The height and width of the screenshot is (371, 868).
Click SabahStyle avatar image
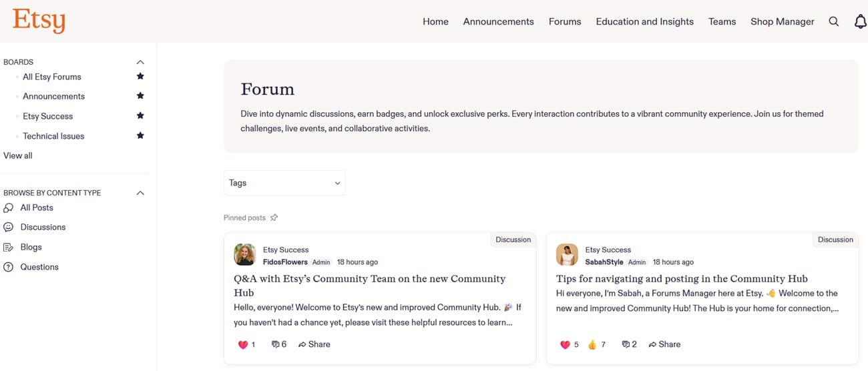point(568,255)
